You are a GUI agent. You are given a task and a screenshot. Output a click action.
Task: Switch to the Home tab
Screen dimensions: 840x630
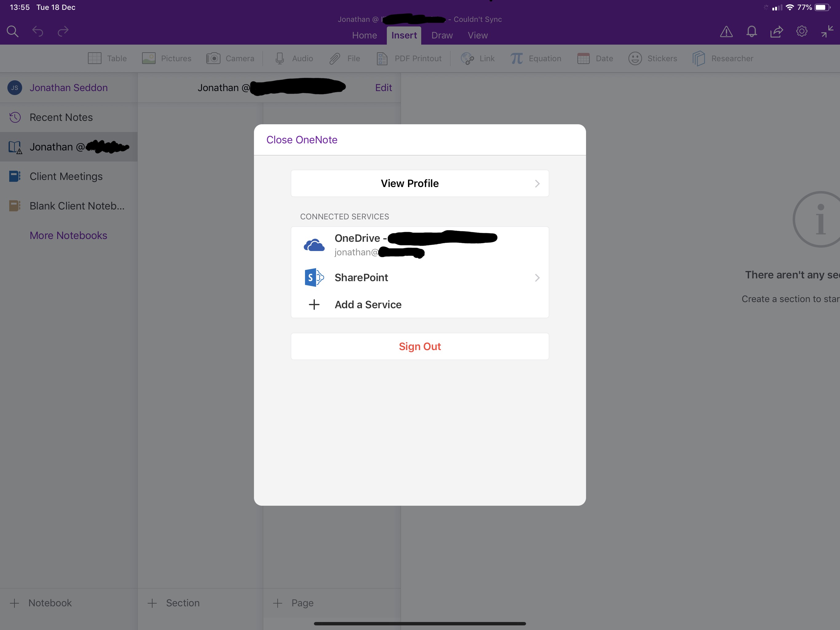[x=364, y=35]
